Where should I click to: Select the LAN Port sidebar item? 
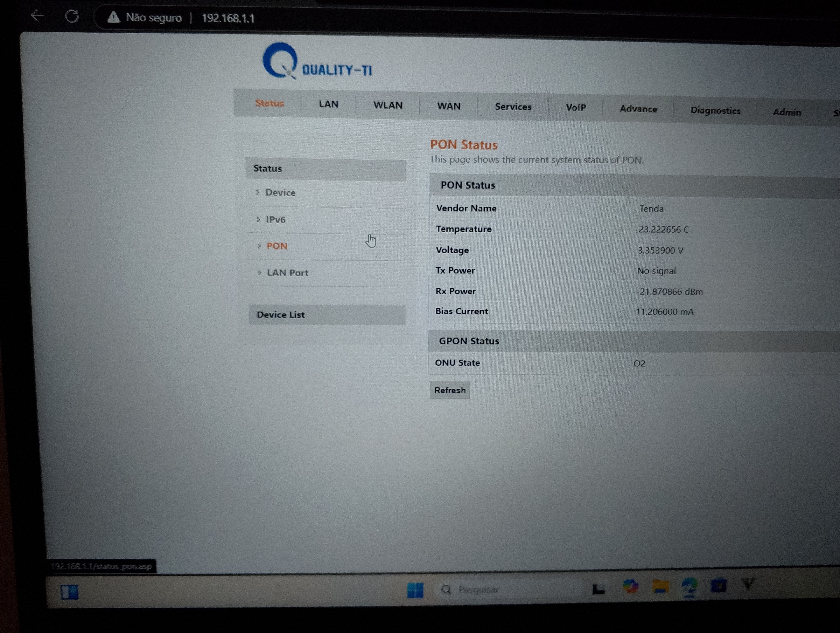(287, 273)
